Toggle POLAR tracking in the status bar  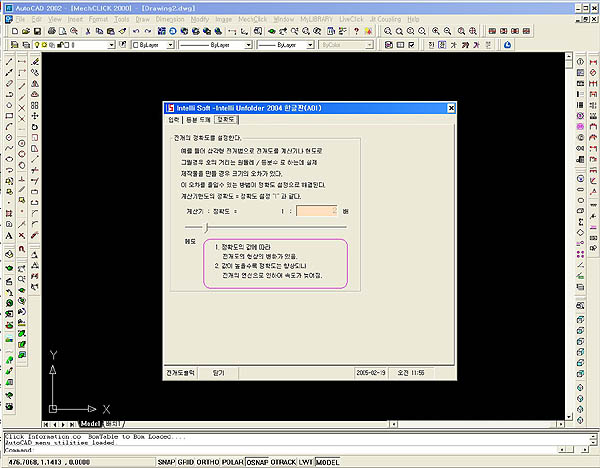[x=233, y=462]
